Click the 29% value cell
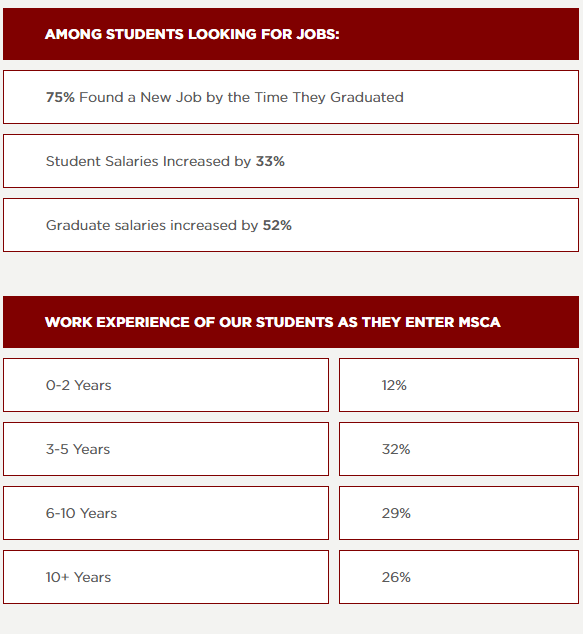This screenshot has width=583, height=634. [x=459, y=513]
